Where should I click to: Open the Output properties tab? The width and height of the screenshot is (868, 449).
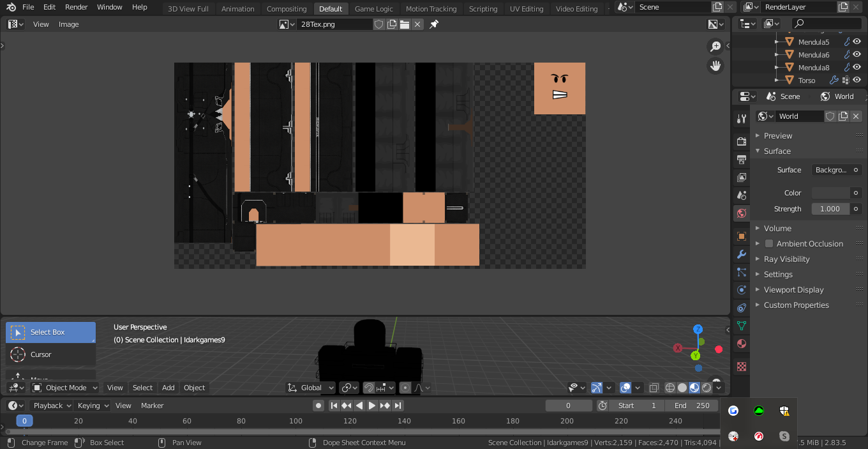742,159
